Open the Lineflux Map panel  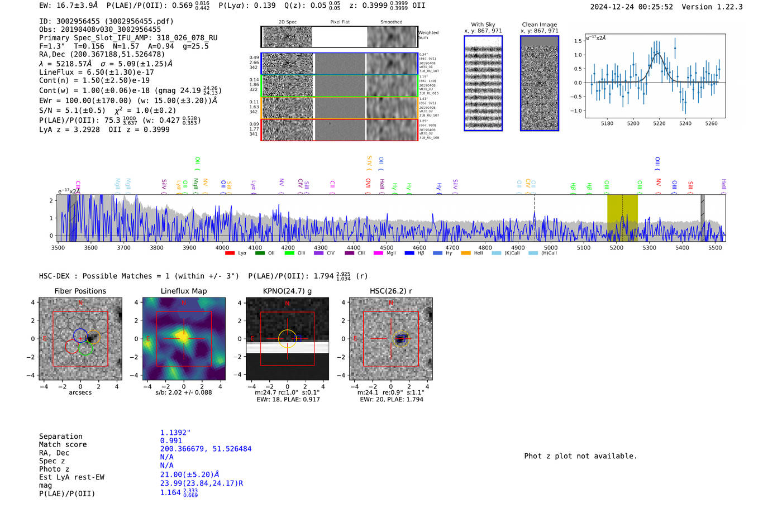tap(184, 339)
